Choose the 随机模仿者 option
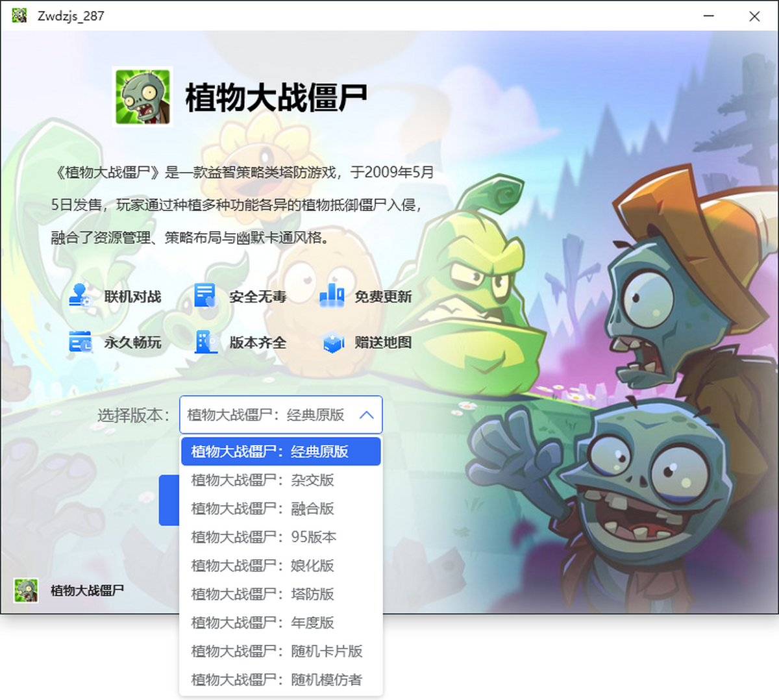779x700 pixels. [280, 680]
